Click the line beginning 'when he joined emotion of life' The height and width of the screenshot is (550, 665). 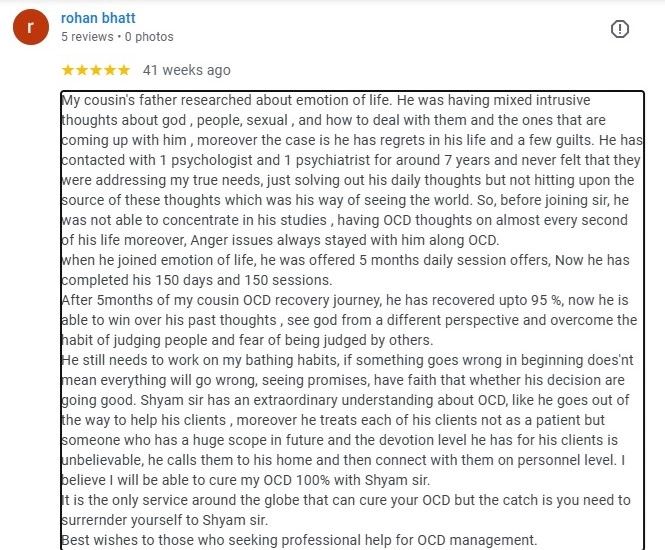[x=345, y=260]
